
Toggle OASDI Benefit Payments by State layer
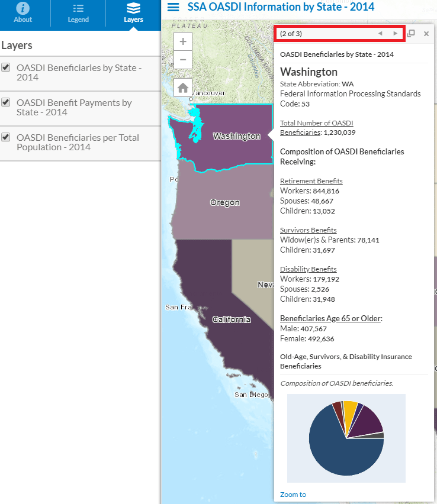(x=6, y=102)
